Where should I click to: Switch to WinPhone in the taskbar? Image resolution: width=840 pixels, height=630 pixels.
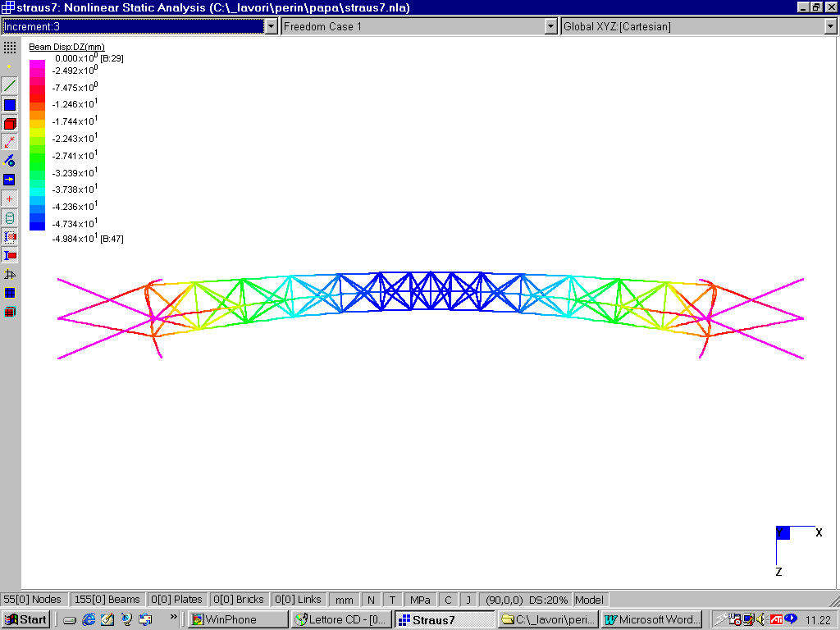pyautogui.click(x=238, y=619)
